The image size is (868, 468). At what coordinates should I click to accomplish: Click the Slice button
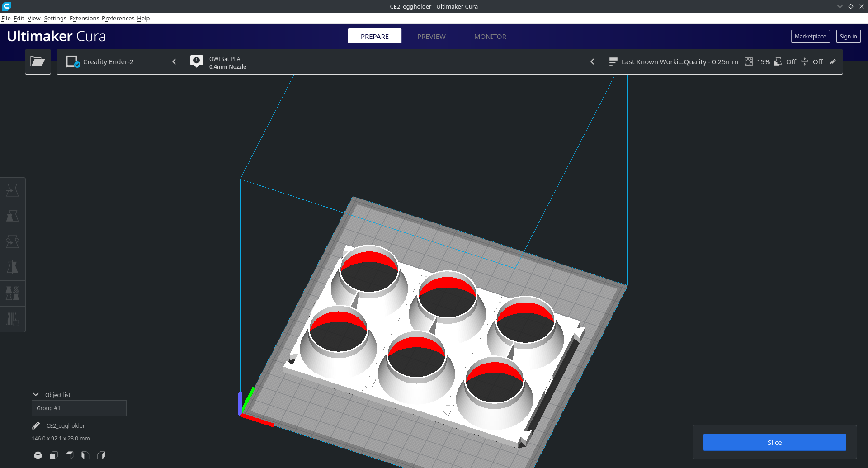coord(774,442)
